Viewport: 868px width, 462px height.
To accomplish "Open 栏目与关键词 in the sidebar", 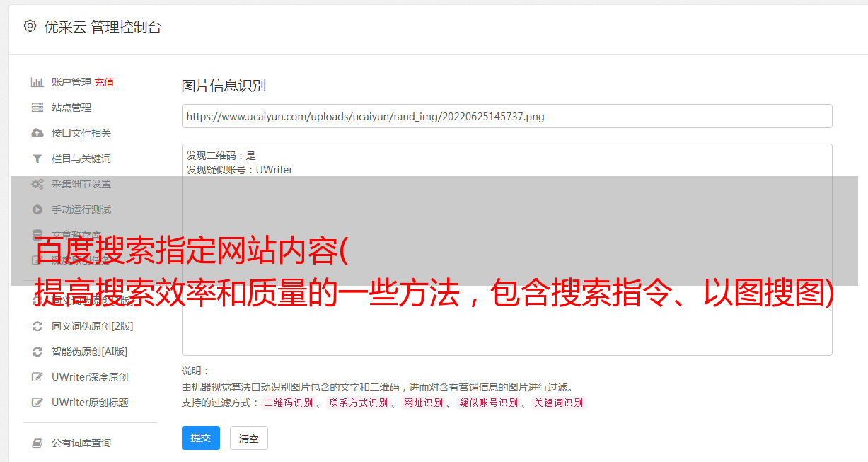I will [81, 158].
